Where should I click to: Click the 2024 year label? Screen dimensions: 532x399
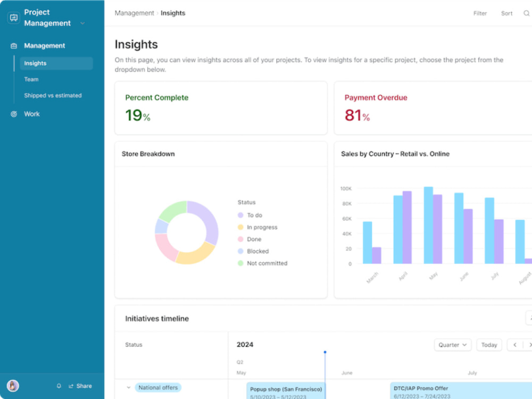coord(245,345)
